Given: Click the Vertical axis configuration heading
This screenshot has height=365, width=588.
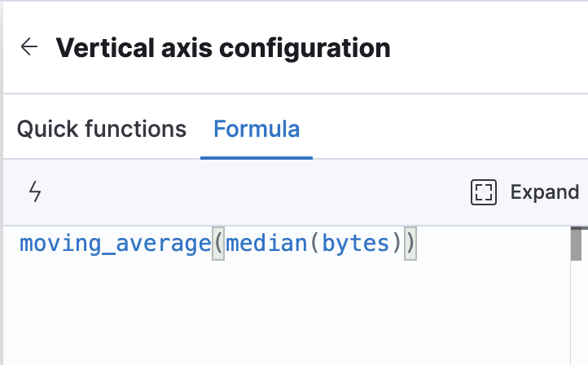Looking at the screenshot, I should [223, 47].
